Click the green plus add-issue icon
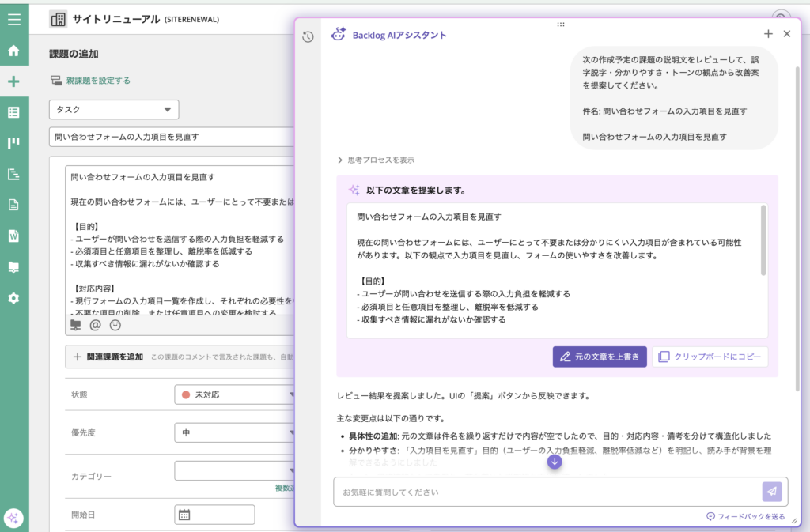This screenshot has width=810, height=532. tap(14, 81)
